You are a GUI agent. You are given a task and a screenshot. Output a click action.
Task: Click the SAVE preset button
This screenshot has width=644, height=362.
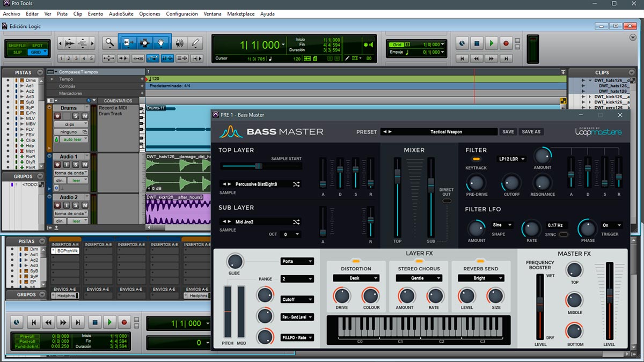tap(508, 131)
